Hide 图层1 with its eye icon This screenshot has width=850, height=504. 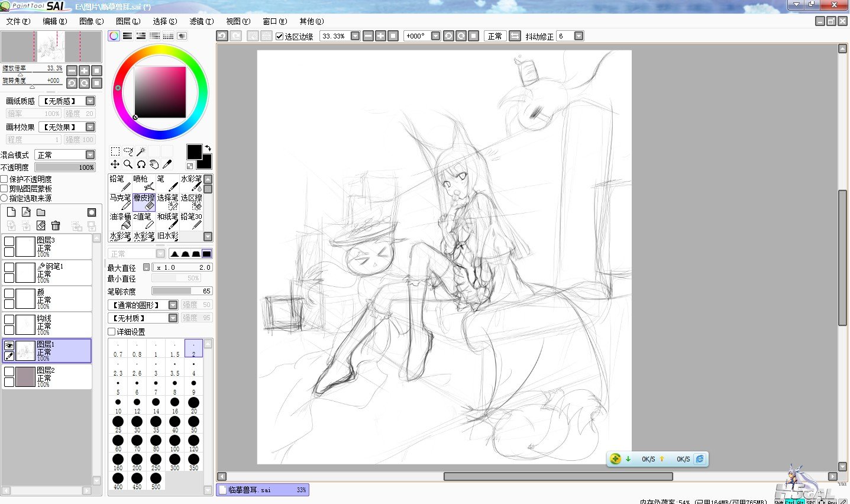[9, 345]
